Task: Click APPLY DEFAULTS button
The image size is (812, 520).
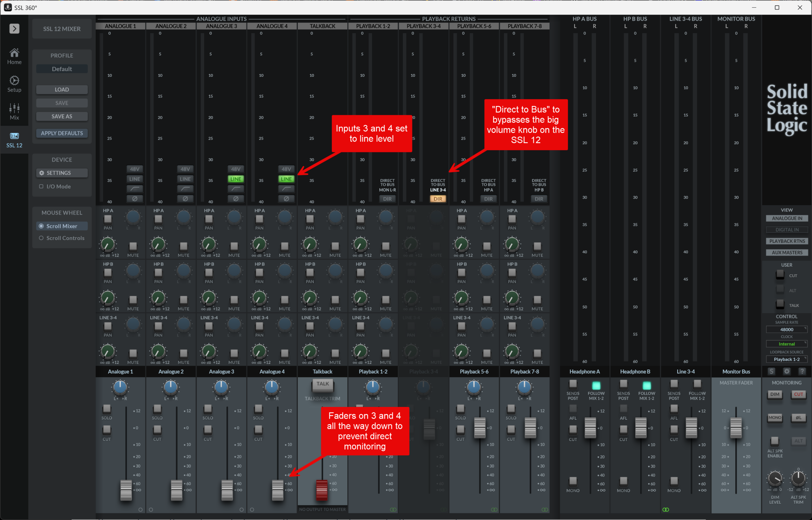Action: coord(62,133)
